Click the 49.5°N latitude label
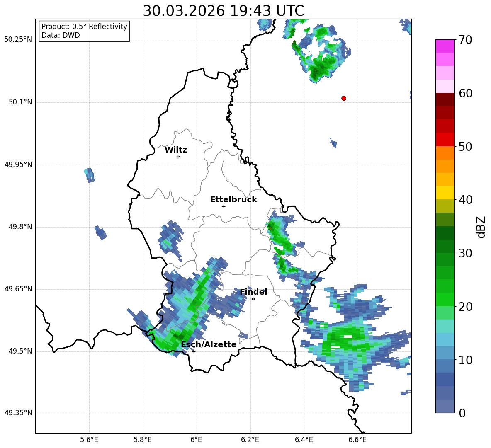This screenshot has width=491, height=448. [x=20, y=351]
